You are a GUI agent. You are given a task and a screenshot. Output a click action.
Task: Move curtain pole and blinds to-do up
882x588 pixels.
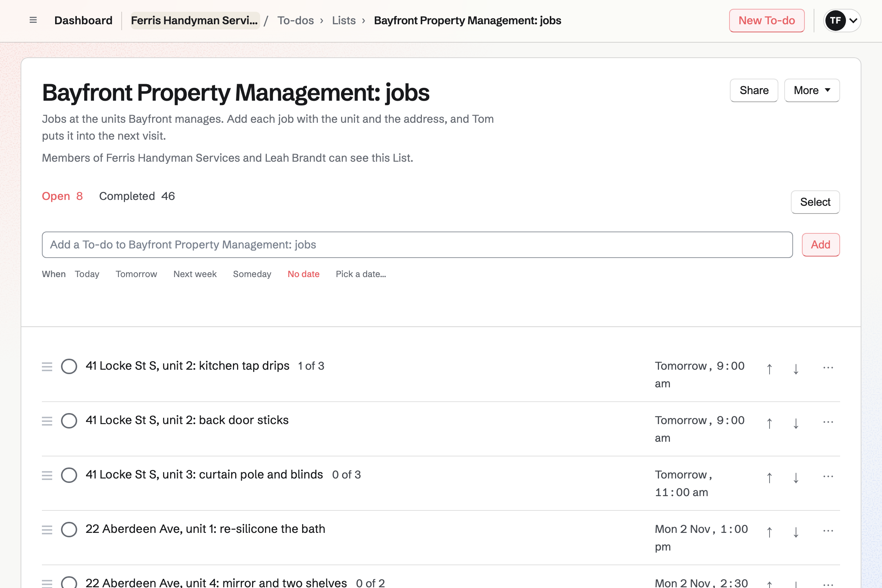[769, 478]
